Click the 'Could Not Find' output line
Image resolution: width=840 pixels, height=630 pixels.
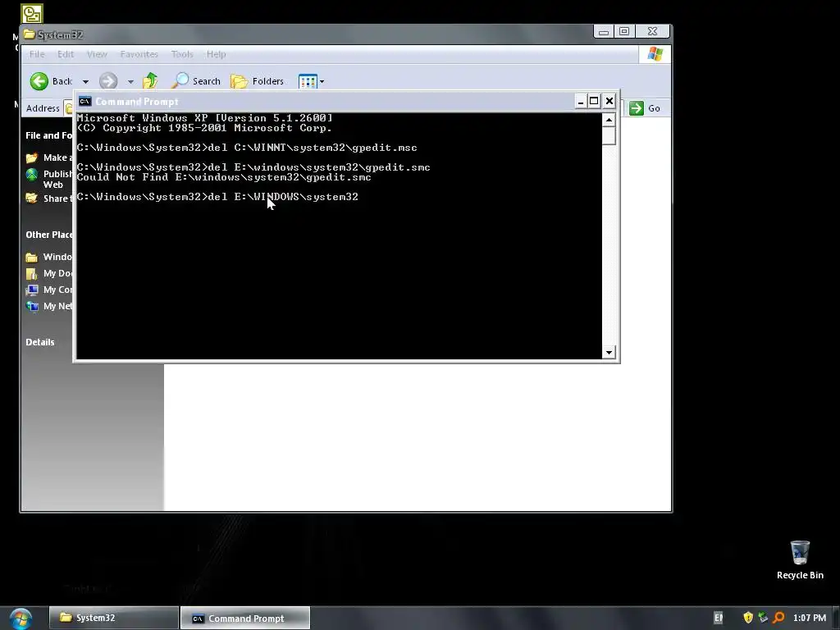click(224, 177)
